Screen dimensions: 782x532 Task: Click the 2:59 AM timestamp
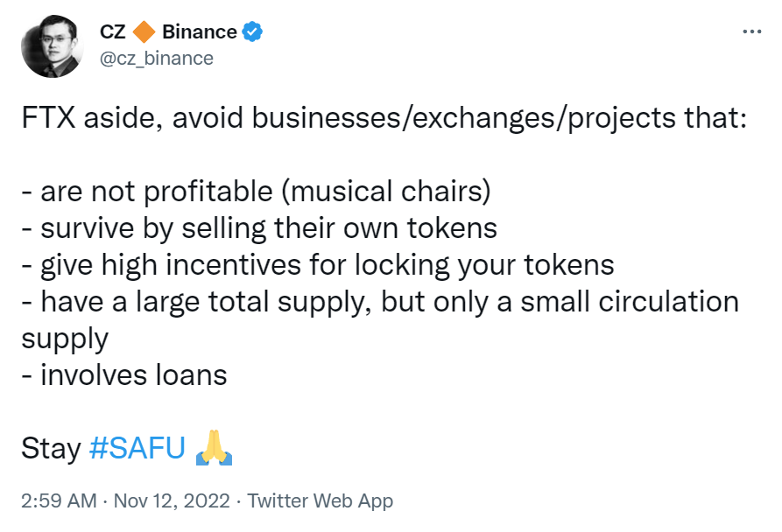[x=59, y=500]
